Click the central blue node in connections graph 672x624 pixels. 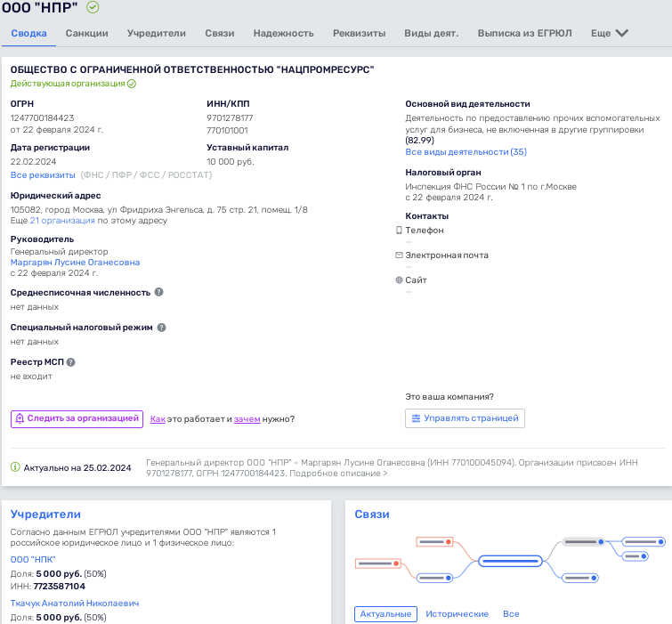[510, 561]
